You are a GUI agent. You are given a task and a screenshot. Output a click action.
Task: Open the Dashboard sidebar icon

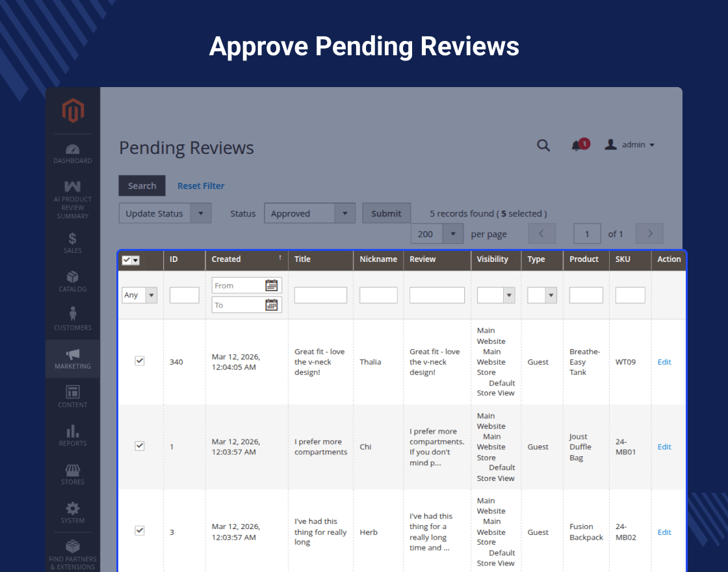coord(73,154)
